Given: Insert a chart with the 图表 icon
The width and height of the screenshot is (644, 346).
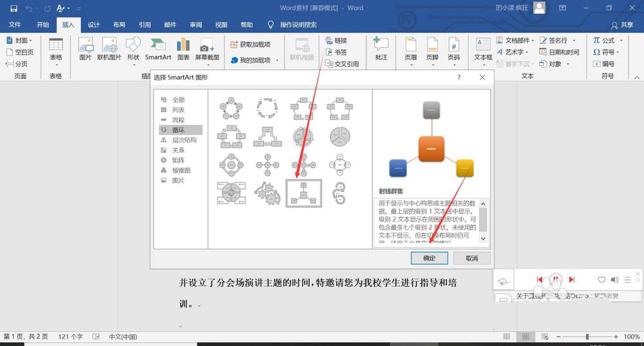Looking at the screenshot, I should [183, 48].
